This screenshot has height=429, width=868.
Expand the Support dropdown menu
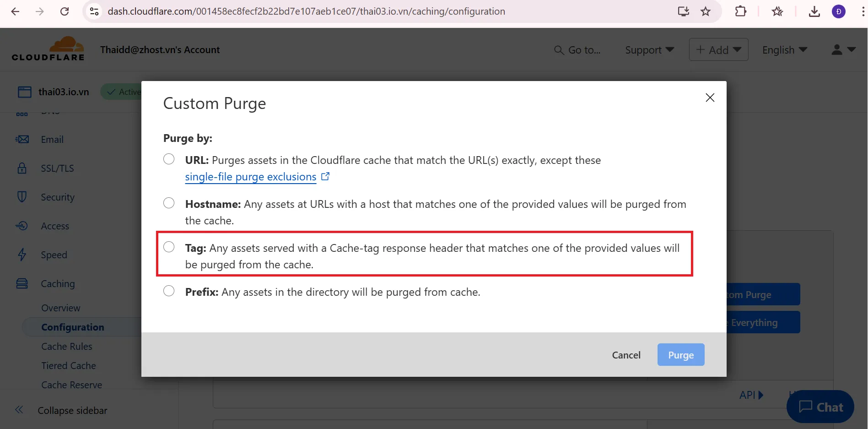point(649,50)
